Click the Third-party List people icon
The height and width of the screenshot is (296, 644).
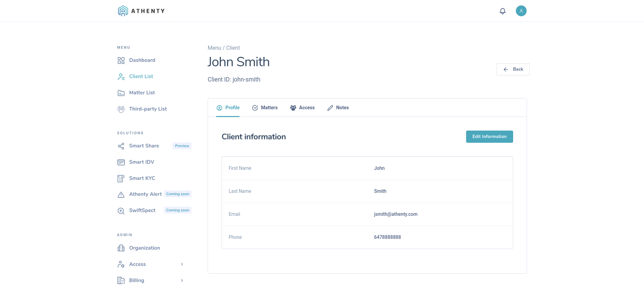click(x=121, y=109)
